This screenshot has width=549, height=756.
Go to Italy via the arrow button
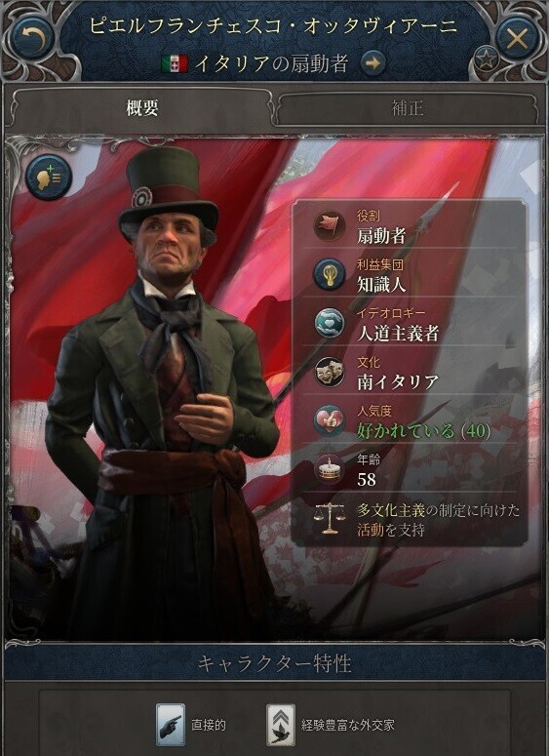(373, 63)
